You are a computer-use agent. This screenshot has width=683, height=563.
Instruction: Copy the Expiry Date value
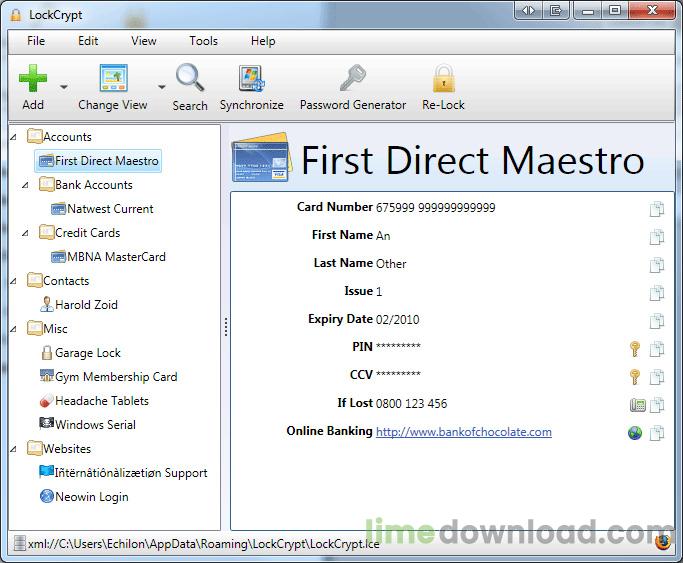(x=657, y=321)
